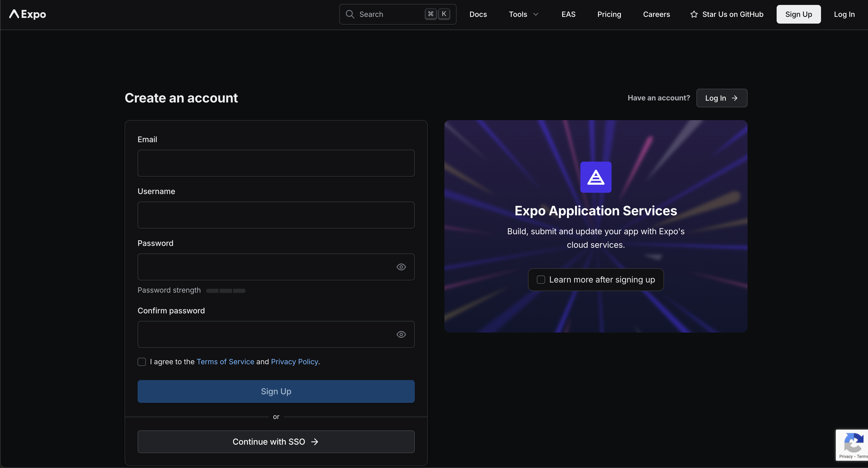Click inside the header Search box
Screen dimensions: 868x468
pyautogui.click(x=398, y=14)
